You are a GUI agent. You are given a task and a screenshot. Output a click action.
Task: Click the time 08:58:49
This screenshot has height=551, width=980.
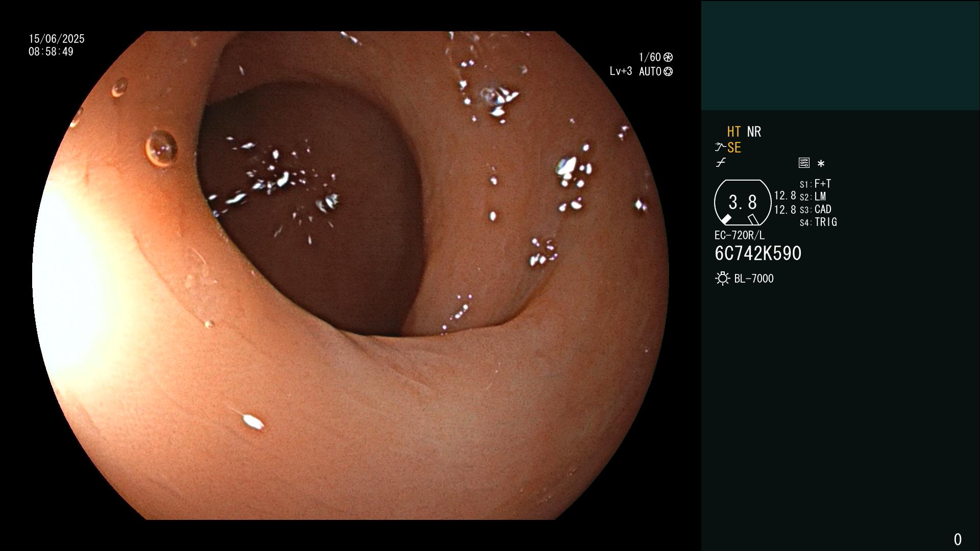tap(51, 52)
